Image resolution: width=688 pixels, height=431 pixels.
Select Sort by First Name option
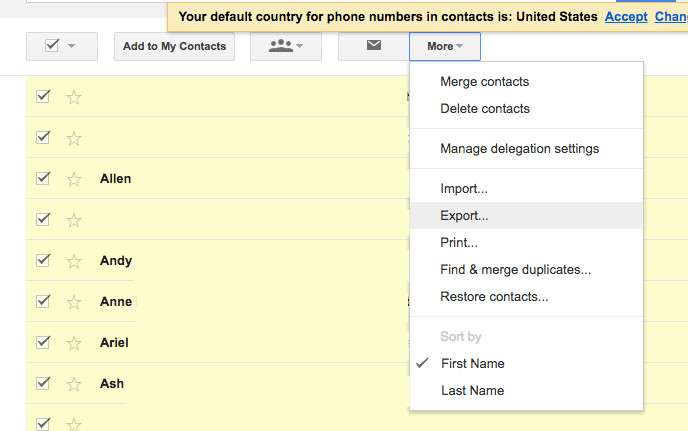[472, 363]
